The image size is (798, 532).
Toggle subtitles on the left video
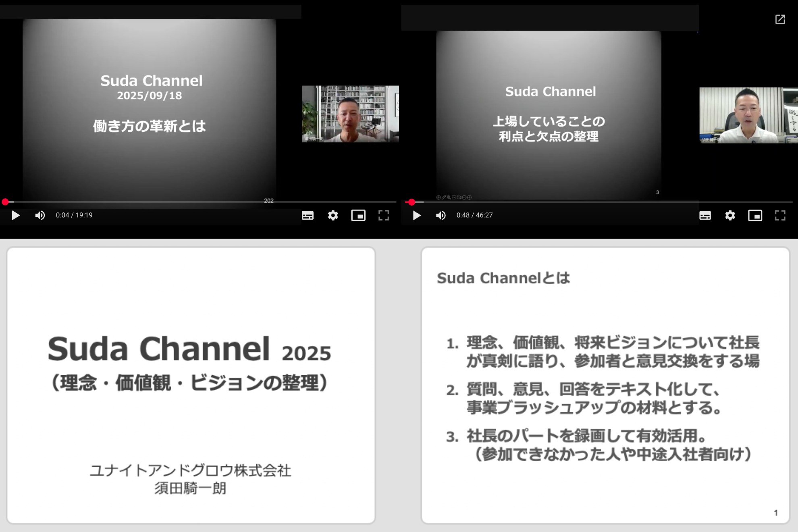click(308, 215)
